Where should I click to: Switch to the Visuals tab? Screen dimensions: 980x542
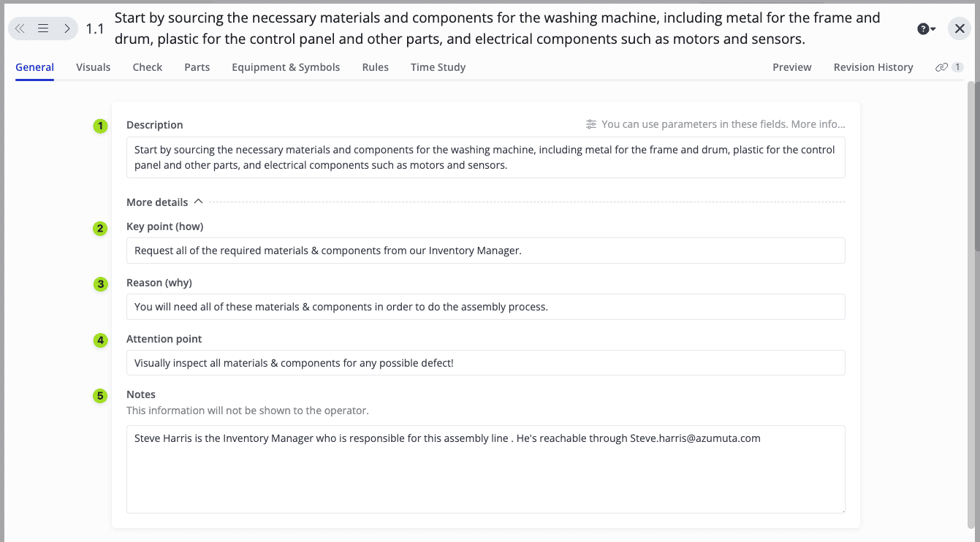tap(93, 67)
